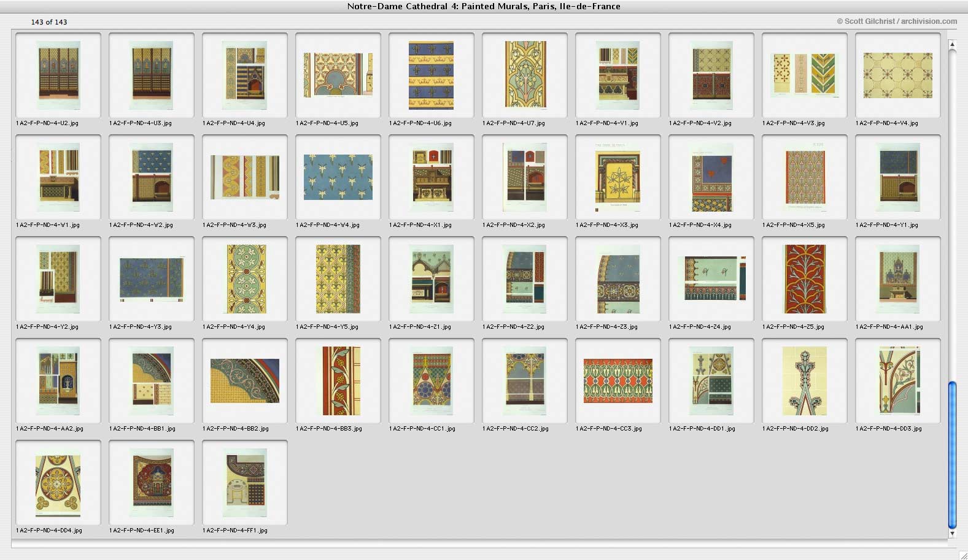The height and width of the screenshot is (560, 968).
Task: Open orange pattern thumbnail 1A2-F-P-ND-4-CC3.jpg
Action: click(618, 381)
